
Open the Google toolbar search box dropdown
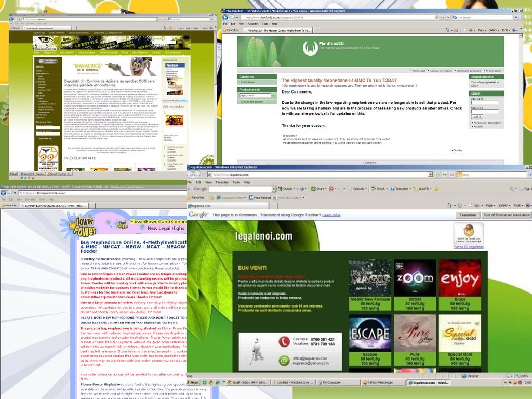[x=274, y=189]
